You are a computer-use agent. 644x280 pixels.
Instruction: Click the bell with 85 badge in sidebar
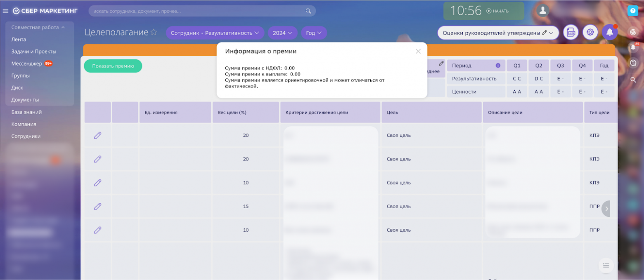(634, 47)
